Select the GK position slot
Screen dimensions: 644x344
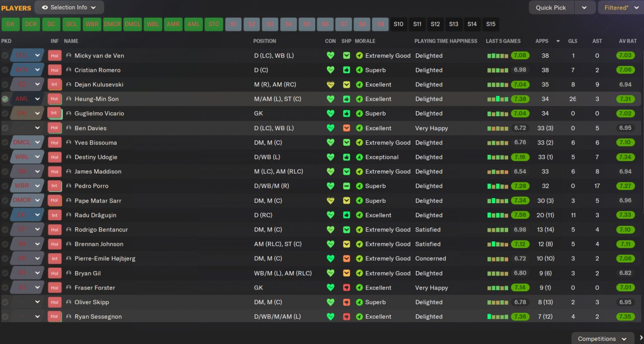(x=11, y=24)
